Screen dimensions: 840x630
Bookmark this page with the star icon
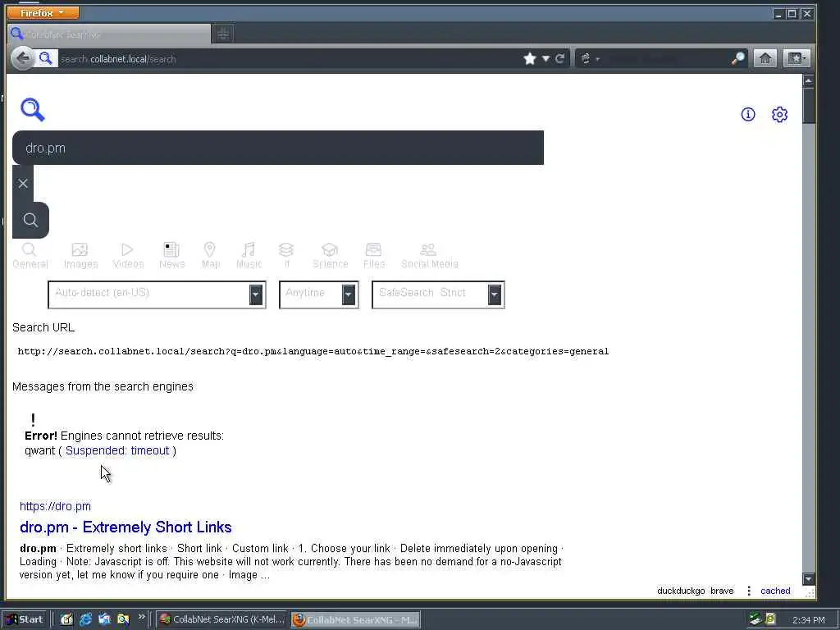(530, 58)
